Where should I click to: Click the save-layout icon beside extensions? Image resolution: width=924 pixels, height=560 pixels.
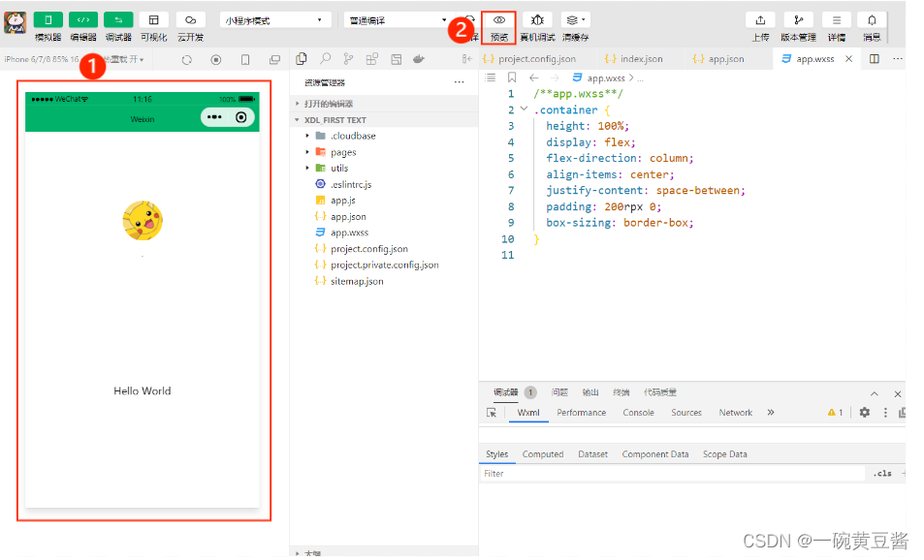click(396, 59)
